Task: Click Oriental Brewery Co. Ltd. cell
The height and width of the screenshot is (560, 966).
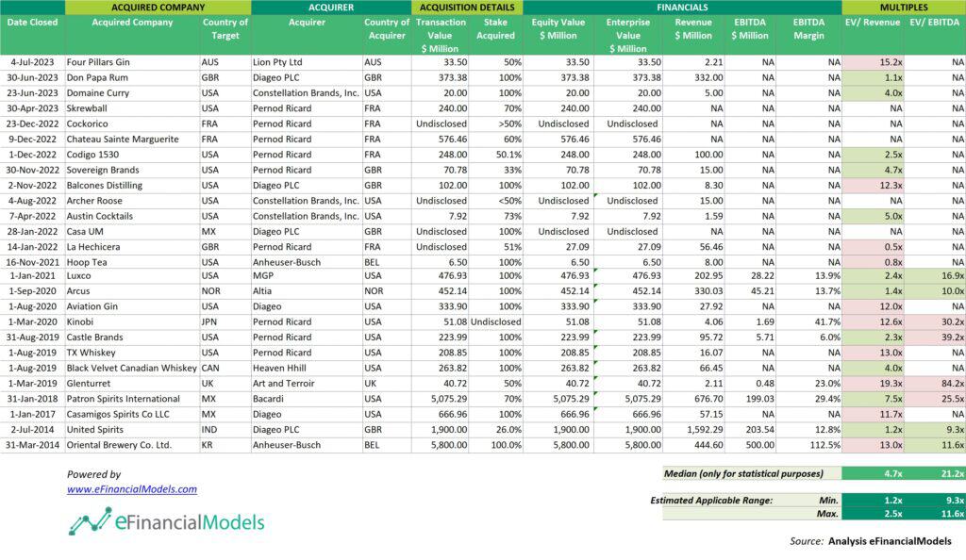Action: click(x=132, y=445)
